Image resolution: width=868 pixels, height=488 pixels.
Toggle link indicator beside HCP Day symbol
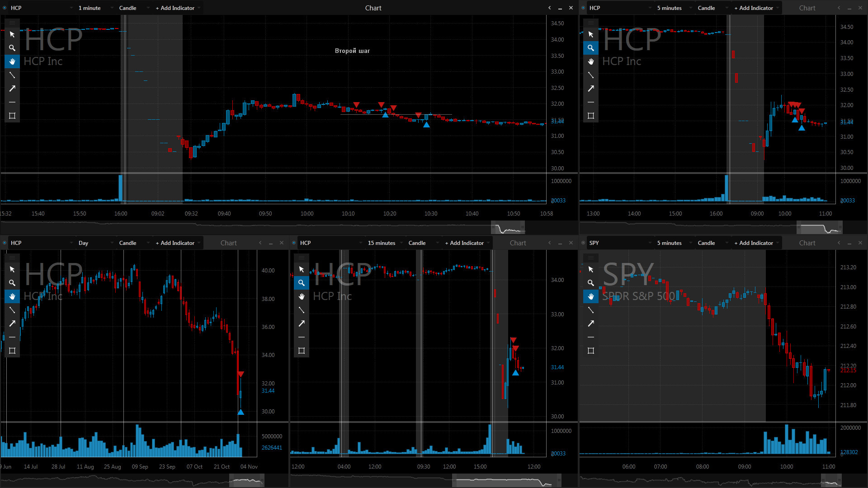(x=5, y=243)
